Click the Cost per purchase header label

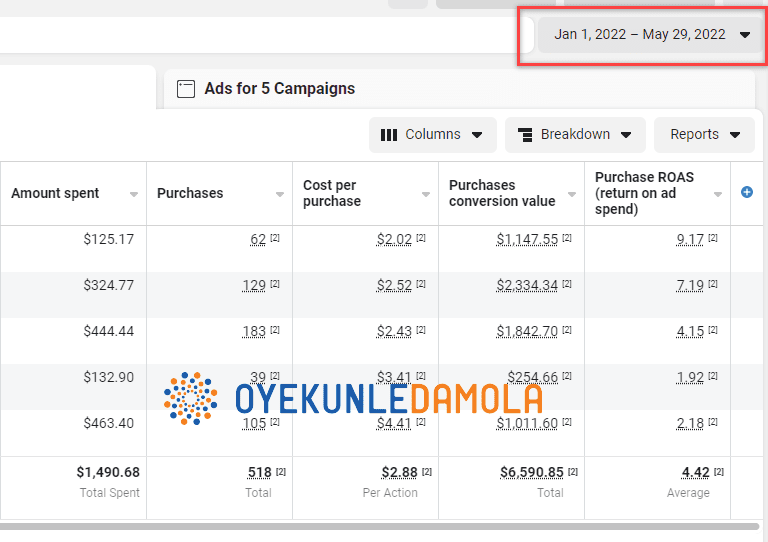(x=332, y=193)
